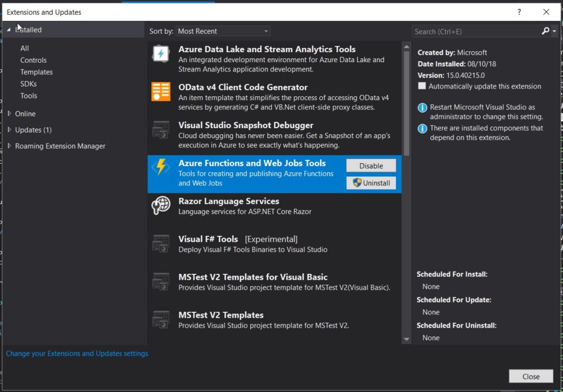
Task: Select the MSTest V2 Templates title
Action: click(221, 315)
